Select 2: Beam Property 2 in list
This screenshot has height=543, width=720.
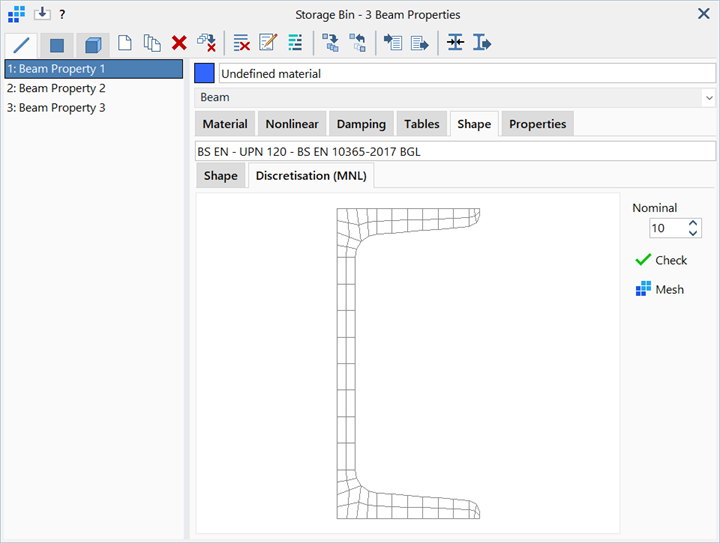(94, 88)
